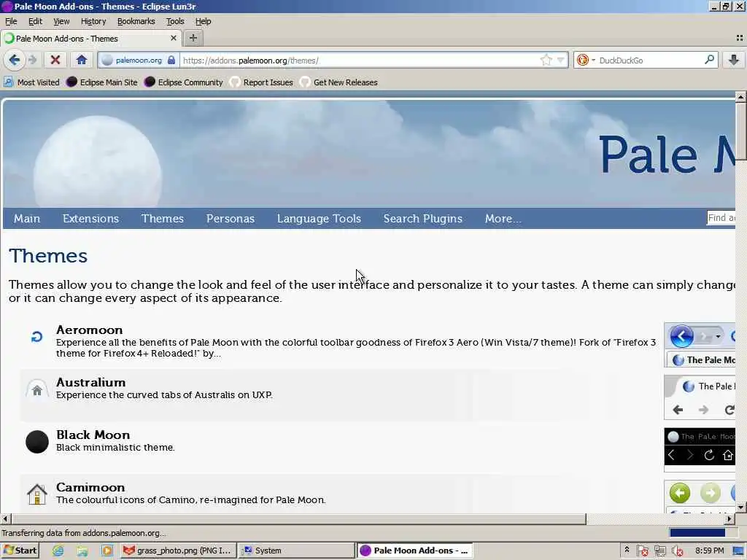The width and height of the screenshot is (747, 560).
Task: Open the list-all-tabs grid icon
Action: (x=740, y=38)
